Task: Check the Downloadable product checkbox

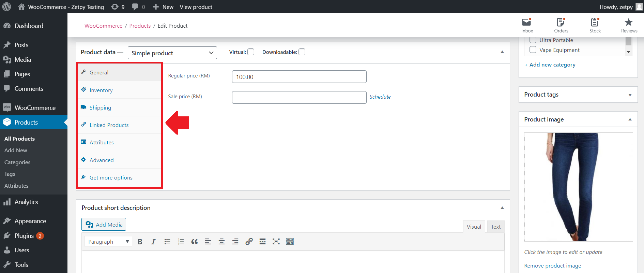Action: 302,52
